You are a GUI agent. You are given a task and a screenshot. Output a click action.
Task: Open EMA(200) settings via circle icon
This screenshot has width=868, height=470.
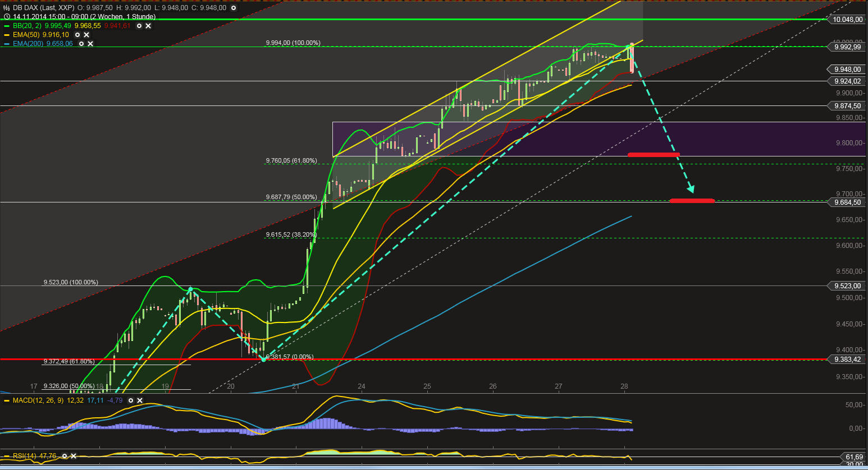[81, 44]
